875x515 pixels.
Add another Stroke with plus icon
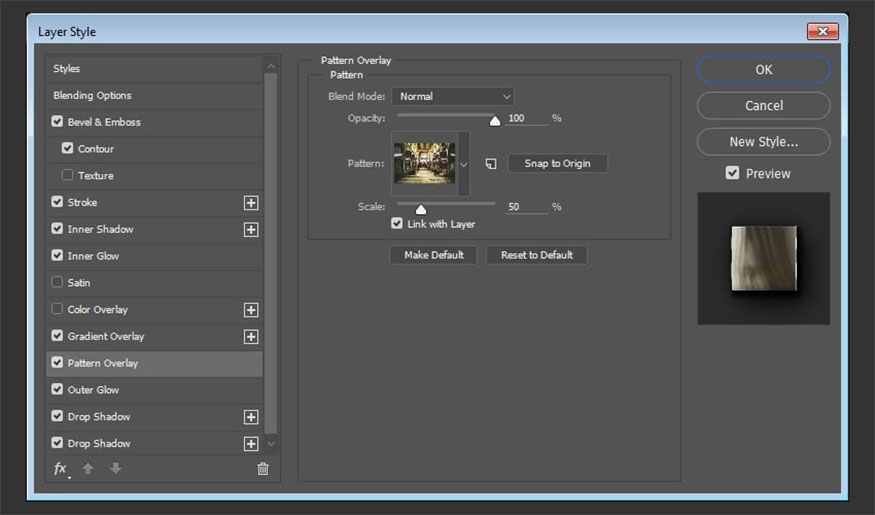pos(251,203)
